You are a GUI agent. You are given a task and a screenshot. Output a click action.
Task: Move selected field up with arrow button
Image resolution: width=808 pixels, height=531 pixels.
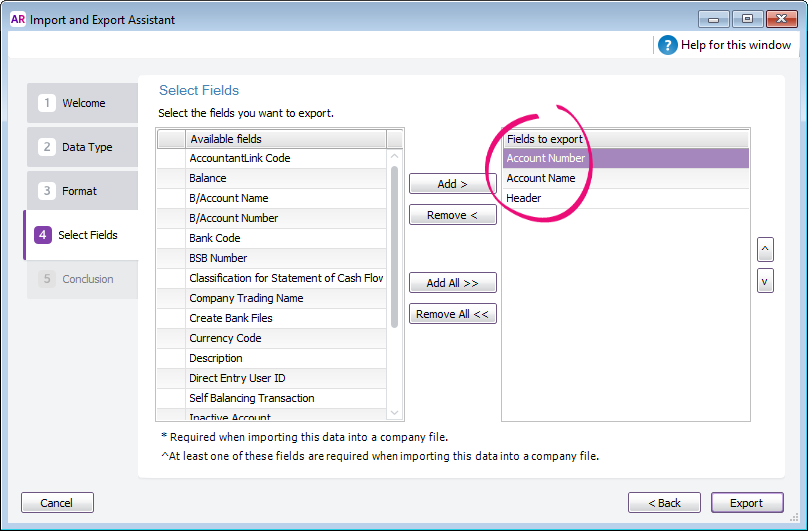(765, 248)
